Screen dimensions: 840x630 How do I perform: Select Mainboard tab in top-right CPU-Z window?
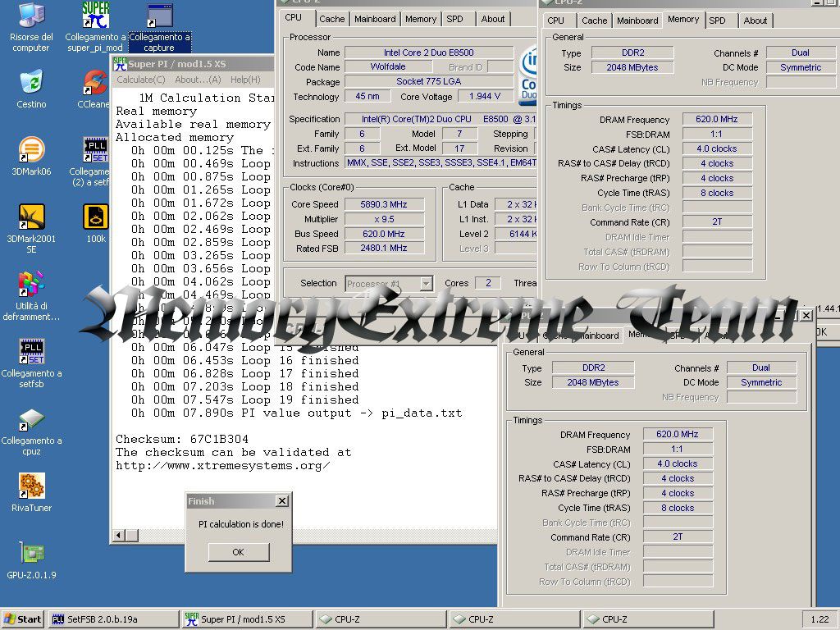[x=637, y=21]
